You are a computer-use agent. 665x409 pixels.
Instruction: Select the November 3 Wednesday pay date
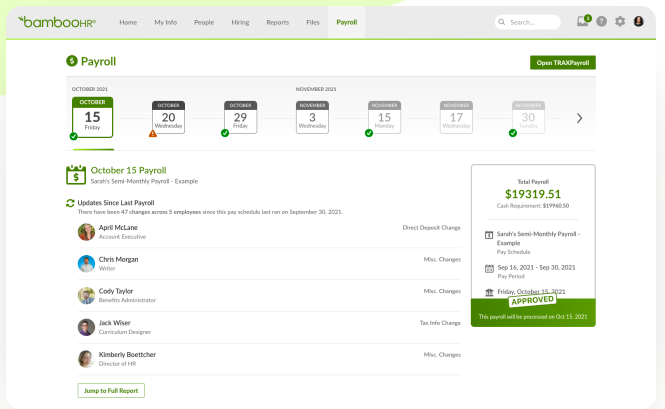(x=312, y=118)
